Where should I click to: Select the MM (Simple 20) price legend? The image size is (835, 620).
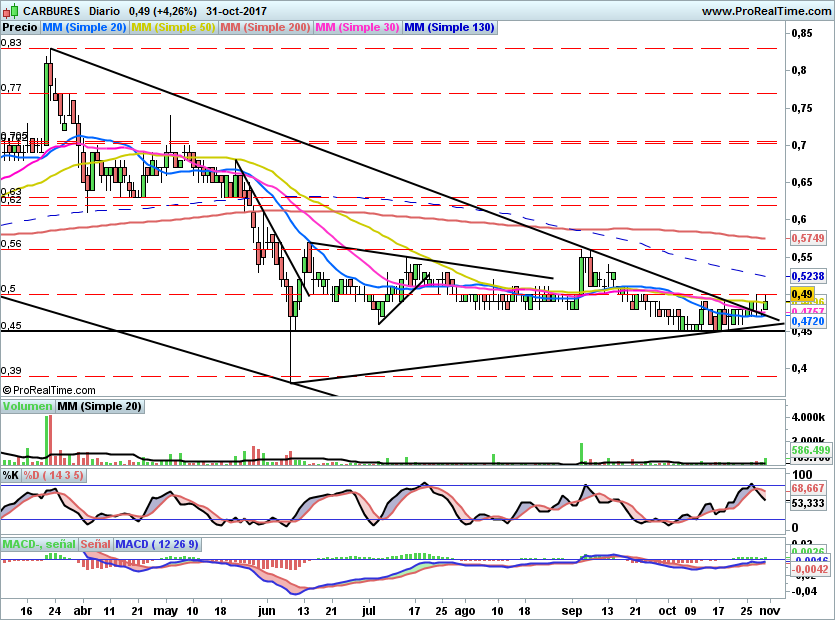click(86, 28)
